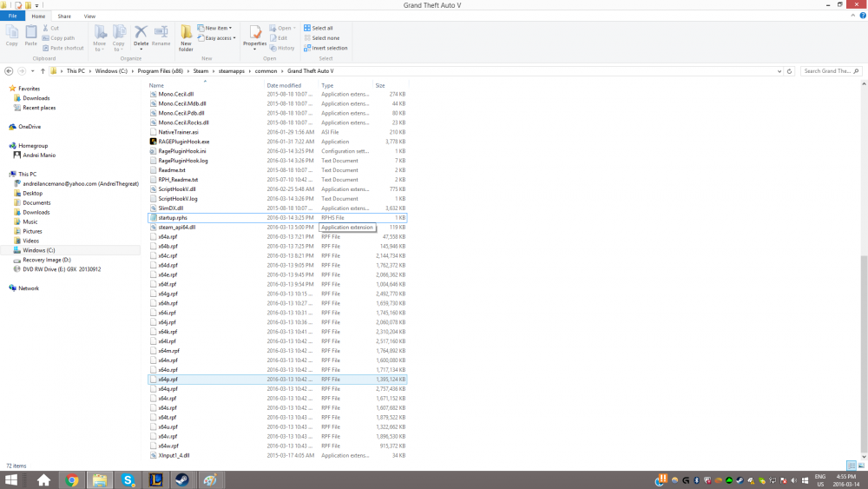
Task: Switch to large icons view
Action: 861,466
